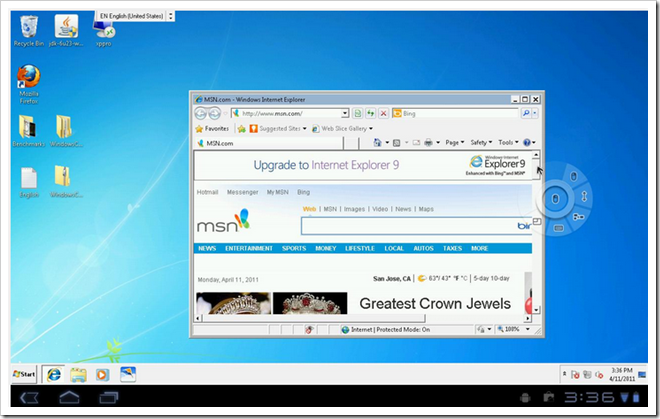Open the Safety menu

[x=481, y=143]
